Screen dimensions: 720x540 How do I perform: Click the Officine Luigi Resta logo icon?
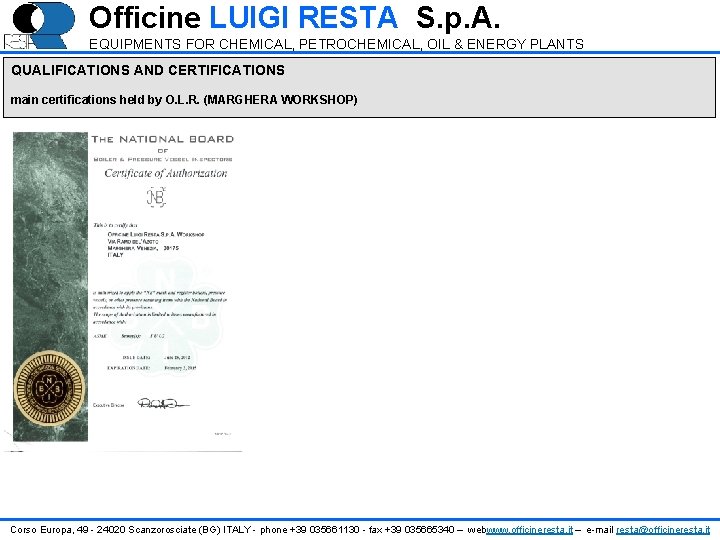39,26
